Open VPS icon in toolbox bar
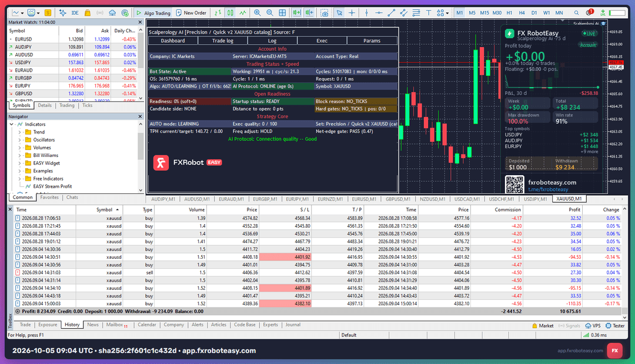Viewport: 635px width, 364px height. click(x=593, y=326)
